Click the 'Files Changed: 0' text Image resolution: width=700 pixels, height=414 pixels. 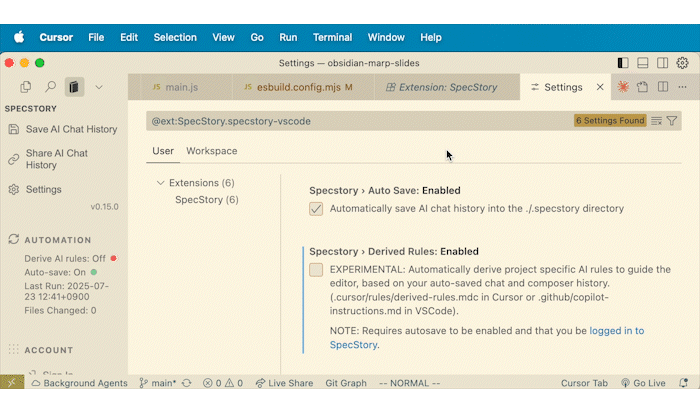(60, 310)
